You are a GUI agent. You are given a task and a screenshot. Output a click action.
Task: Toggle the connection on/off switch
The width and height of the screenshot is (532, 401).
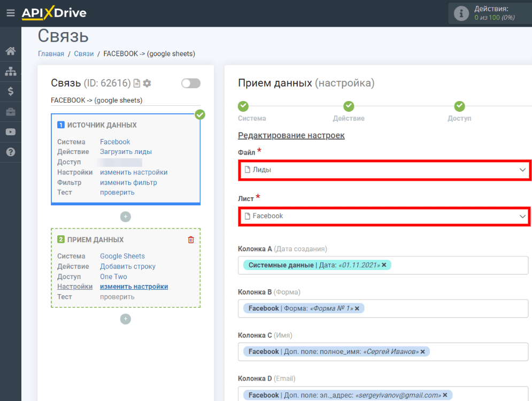pyautogui.click(x=191, y=83)
